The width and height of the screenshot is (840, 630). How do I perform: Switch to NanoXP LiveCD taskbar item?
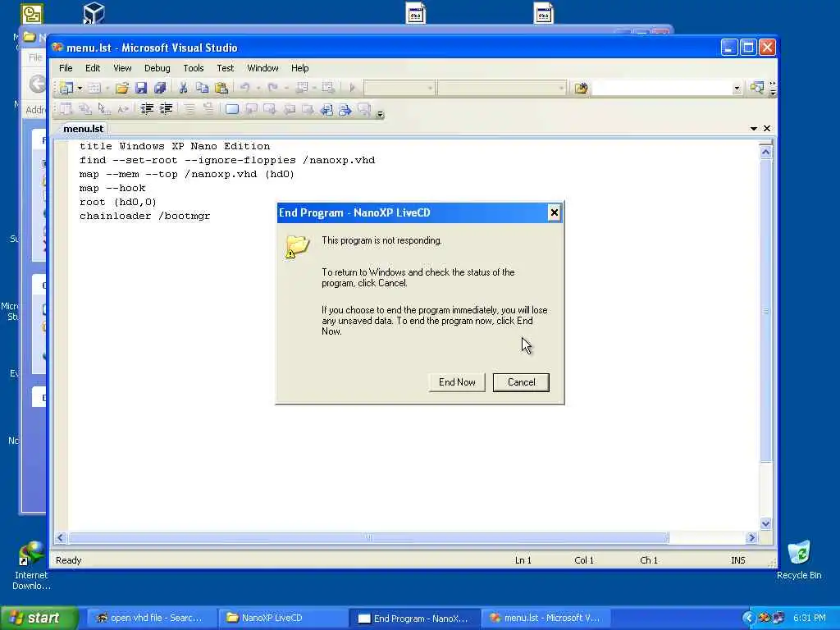[x=282, y=618]
